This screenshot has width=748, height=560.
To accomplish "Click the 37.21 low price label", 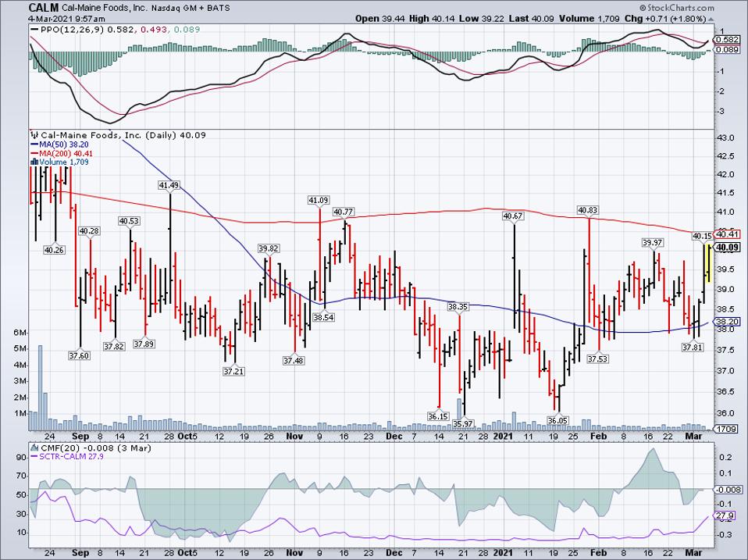I will click(x=233, y=371).
